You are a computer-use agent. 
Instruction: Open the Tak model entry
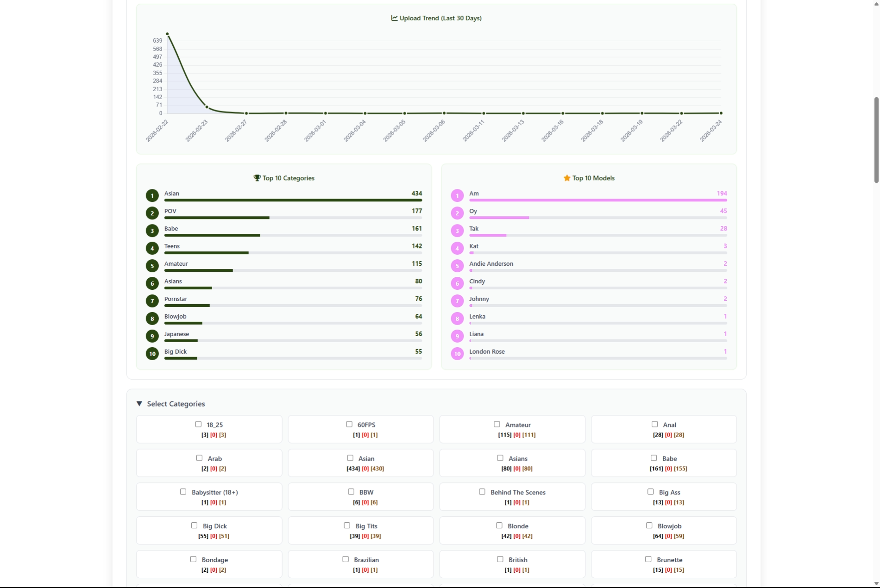473,228
